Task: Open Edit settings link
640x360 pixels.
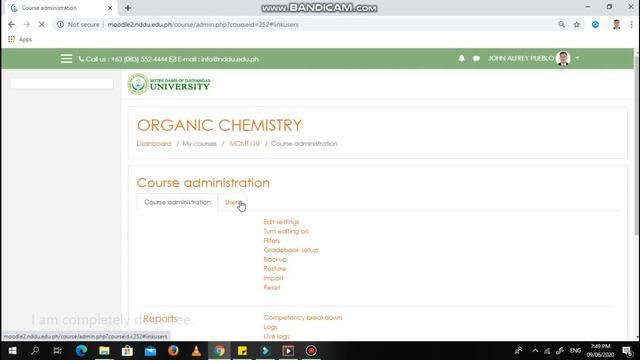Action: pyautogui.click(x=281, y=222)
